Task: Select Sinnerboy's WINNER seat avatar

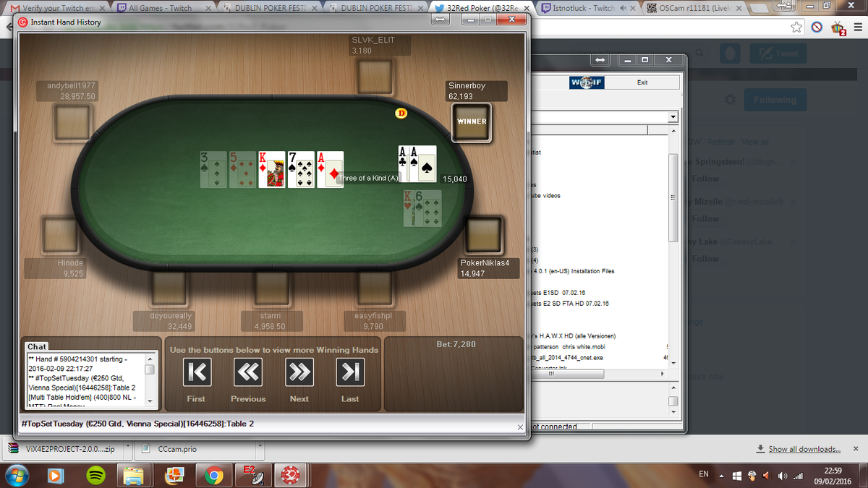Action: (471, 121)
